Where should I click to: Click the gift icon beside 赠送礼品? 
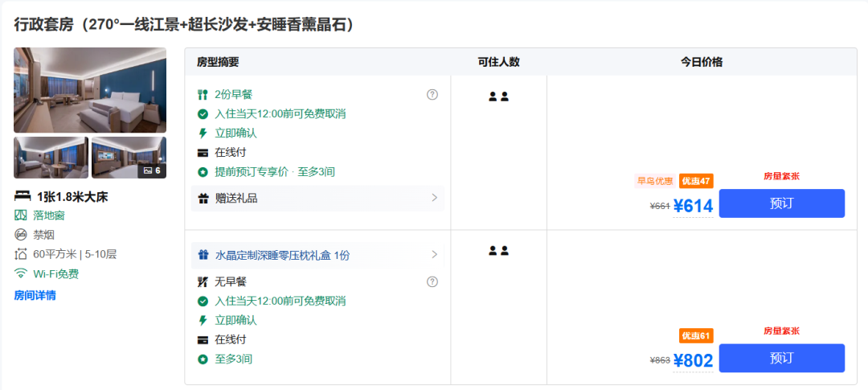[203, 199]
